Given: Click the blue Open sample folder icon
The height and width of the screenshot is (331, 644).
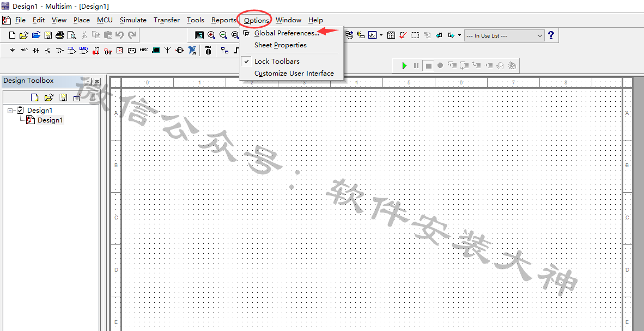Looking at the screenshot, I should [x=36, y=35].
